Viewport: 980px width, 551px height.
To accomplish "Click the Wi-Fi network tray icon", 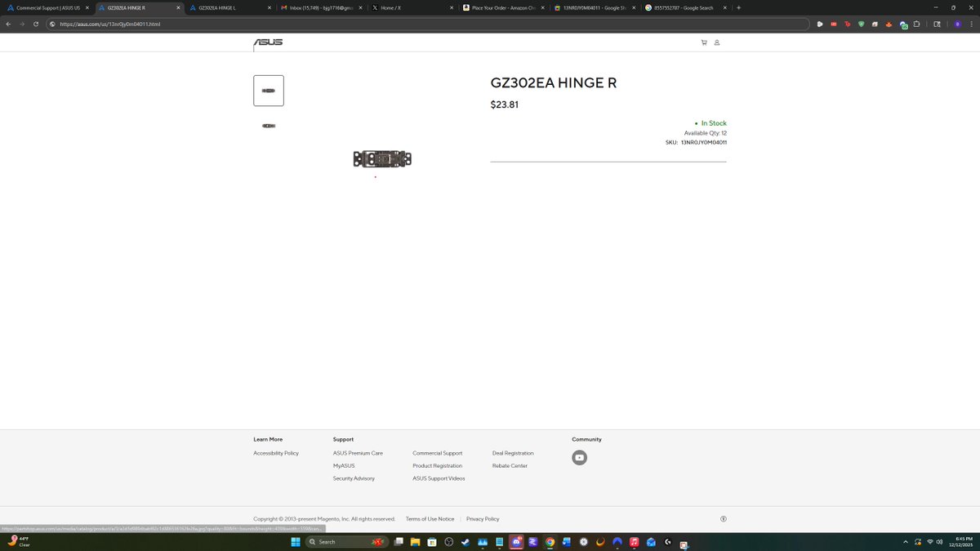I will [929, 542].
